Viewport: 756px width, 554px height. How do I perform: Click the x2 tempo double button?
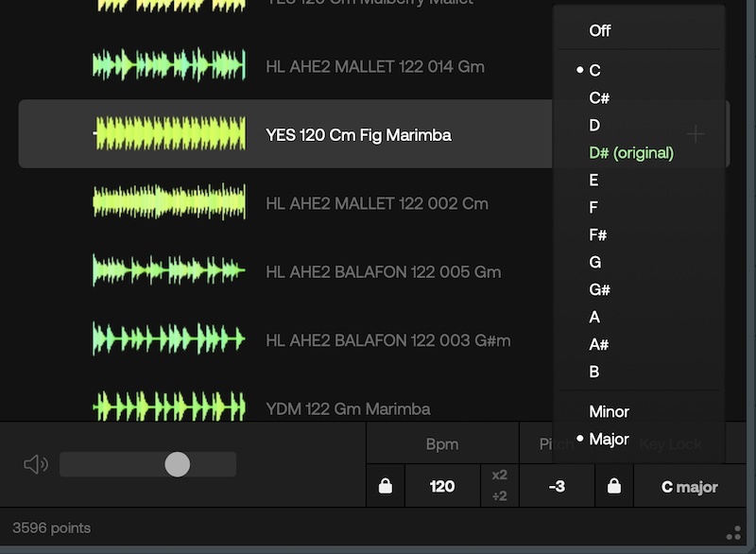(499, 476)
